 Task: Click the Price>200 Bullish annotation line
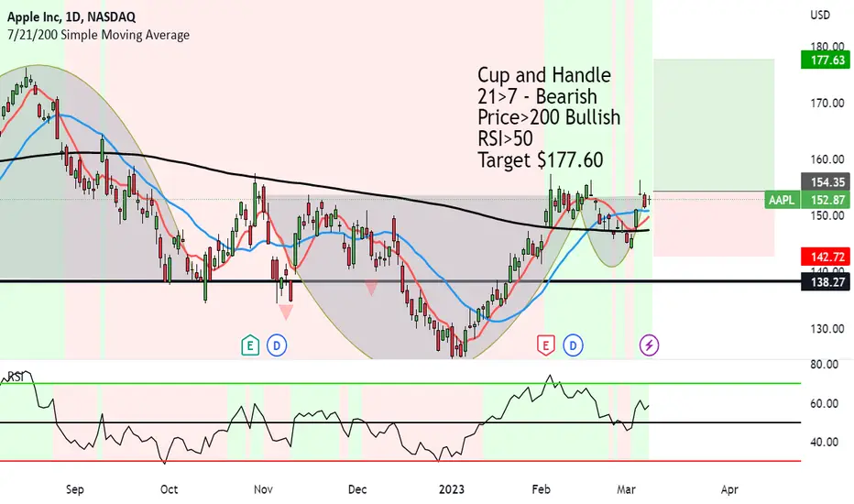pos(549,117)
